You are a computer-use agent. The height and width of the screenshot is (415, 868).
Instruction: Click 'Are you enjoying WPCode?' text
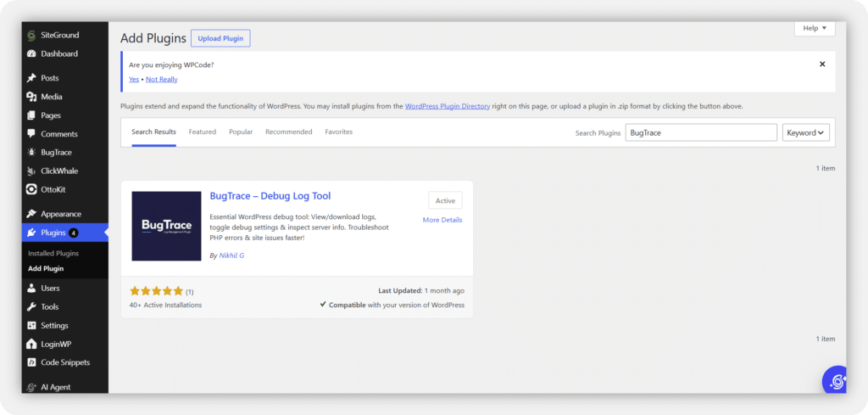pyautogui.click(x=171, y=64)
